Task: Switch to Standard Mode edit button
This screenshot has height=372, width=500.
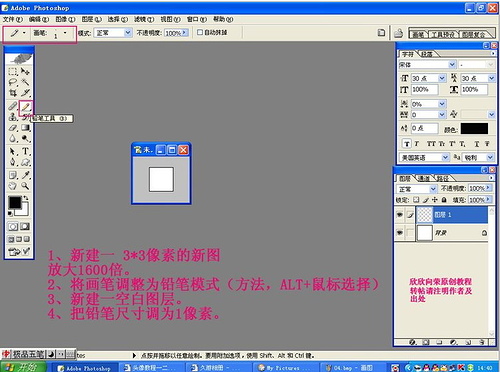Action: pos(13,227)
